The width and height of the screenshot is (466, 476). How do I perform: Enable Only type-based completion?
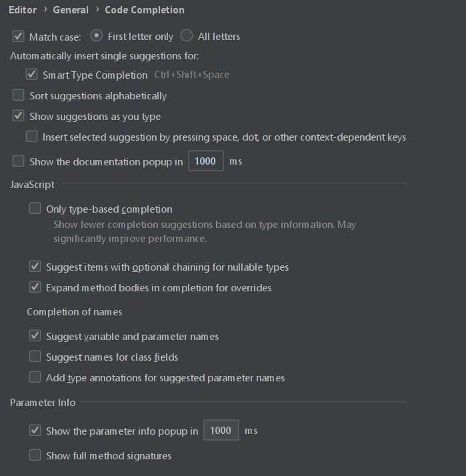click(x=35, y=209)
